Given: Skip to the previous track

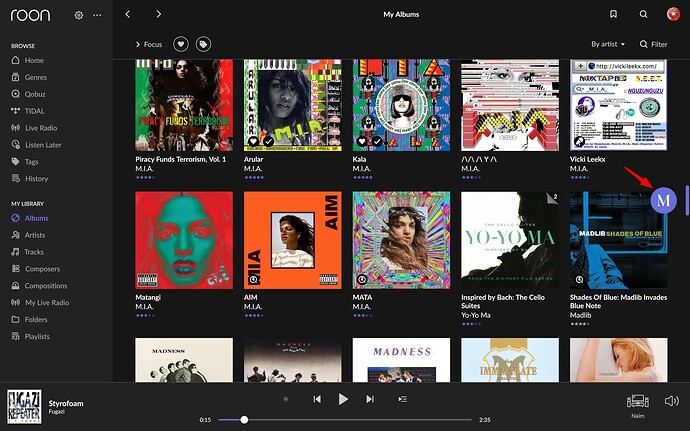Looking at the screenshot, I should [317, 399].
